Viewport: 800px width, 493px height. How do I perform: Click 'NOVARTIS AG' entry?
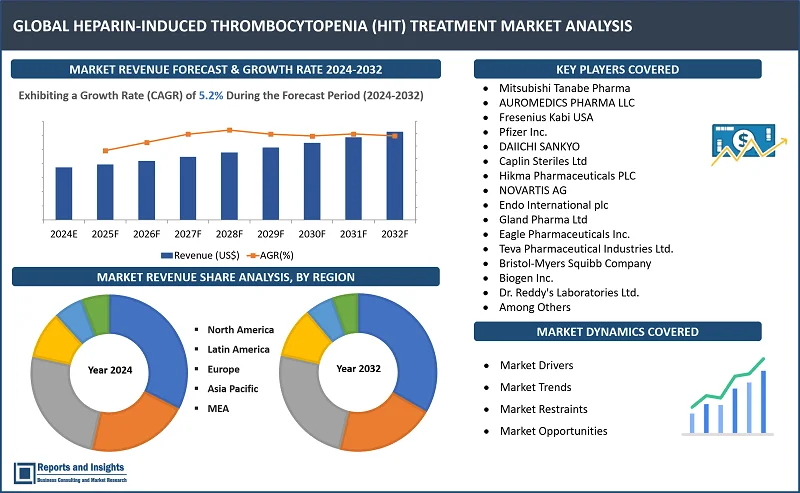[x=533, y=190]
